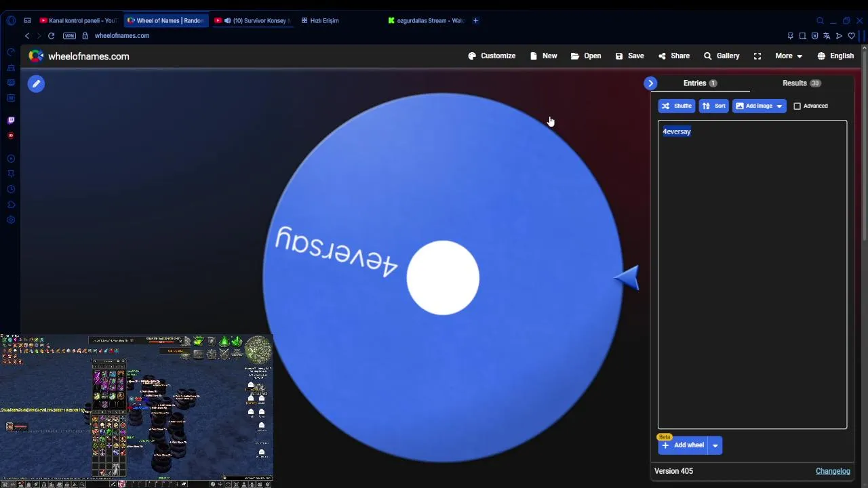Click the Add wheel button

pos(683,445)
